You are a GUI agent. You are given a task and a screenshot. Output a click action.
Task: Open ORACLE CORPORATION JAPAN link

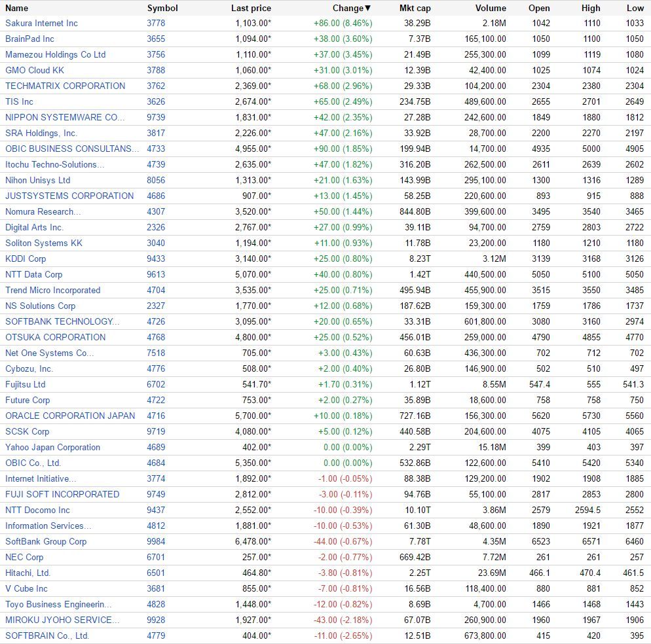[x=70, y=416]
